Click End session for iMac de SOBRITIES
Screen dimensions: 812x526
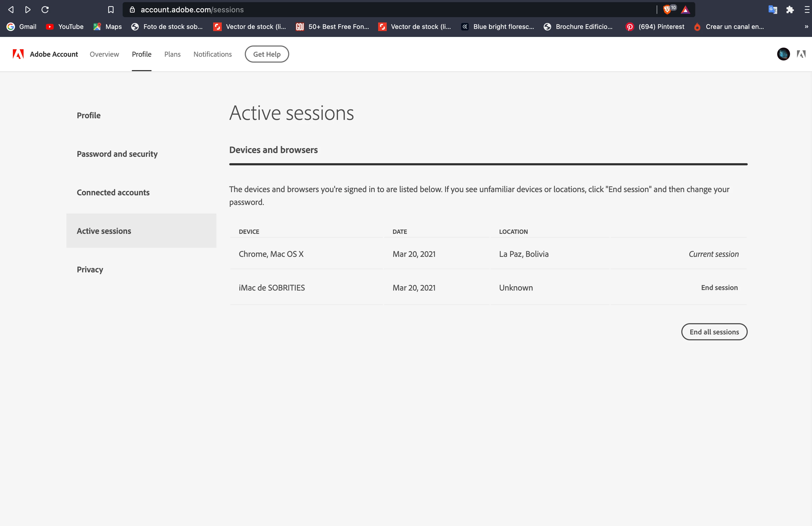[719, 287]
